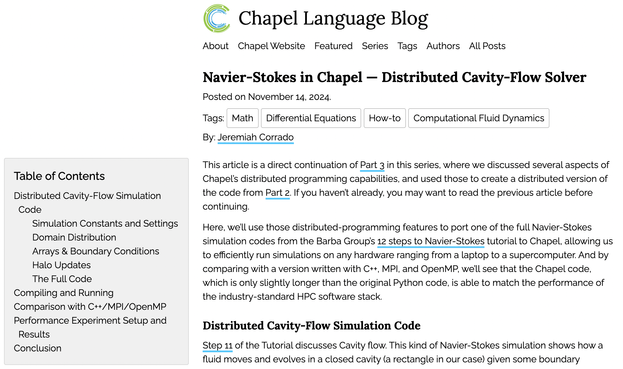The height and width of the screenshot is (369, 623).
Task: Select the How-to tag
Action: point(385,118)
